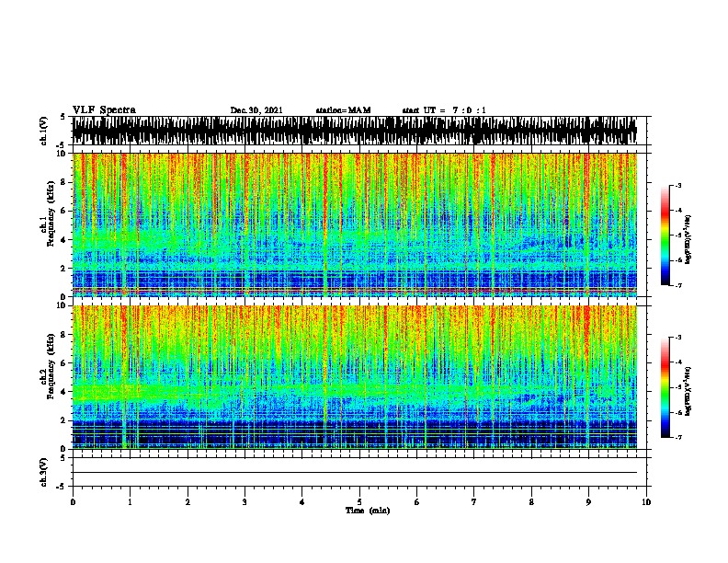Click time-axis tick label "10"
The image size is (728, 563).
coord(646,502)
